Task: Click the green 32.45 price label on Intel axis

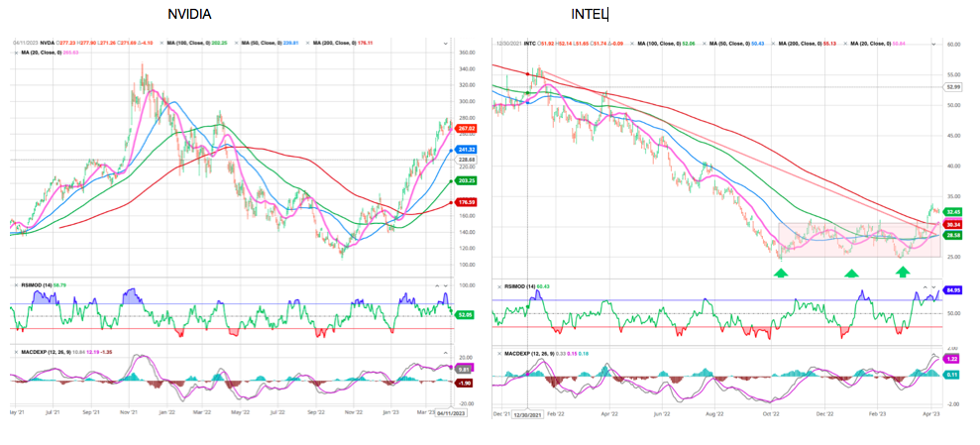Action: [953, 212]
